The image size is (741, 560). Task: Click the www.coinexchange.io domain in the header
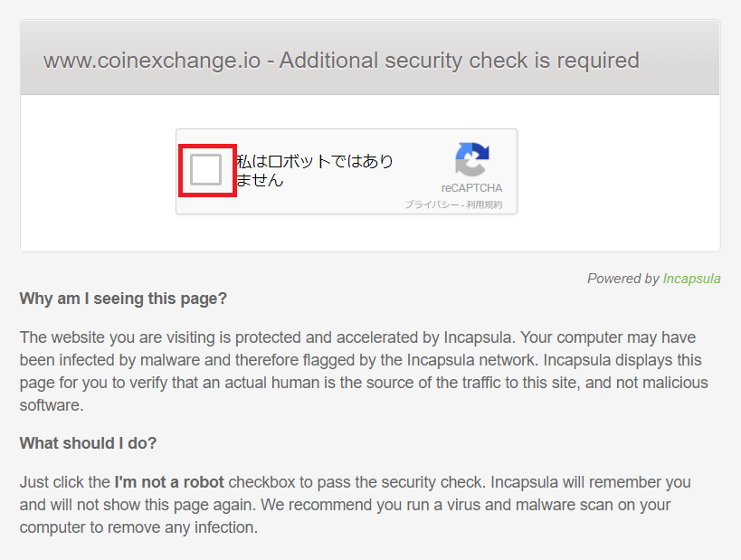[152, 61]
